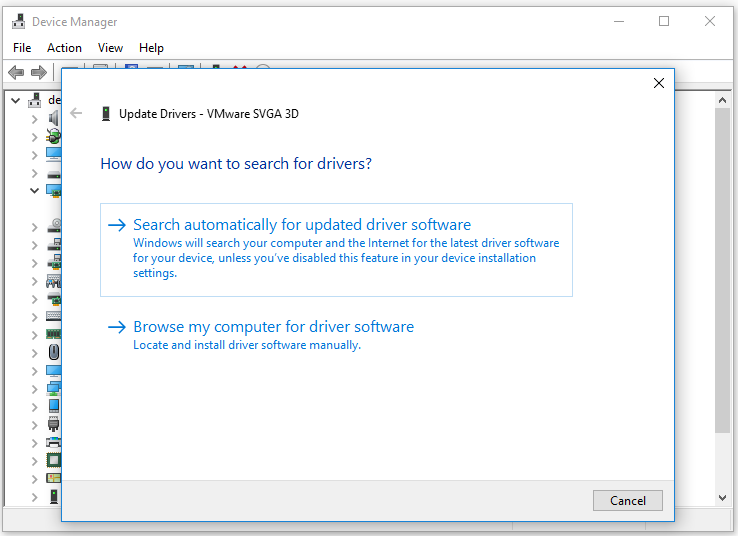The width and height of the screenshot is (738, 536).
Task: Open the Help menu
Action: pyautogui.click(x=151, y=48)
